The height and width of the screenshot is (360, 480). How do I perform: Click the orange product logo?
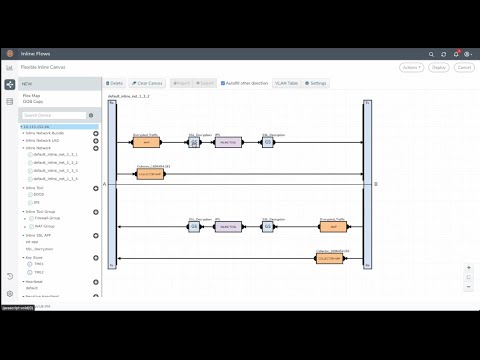click(x=10, y=53)
